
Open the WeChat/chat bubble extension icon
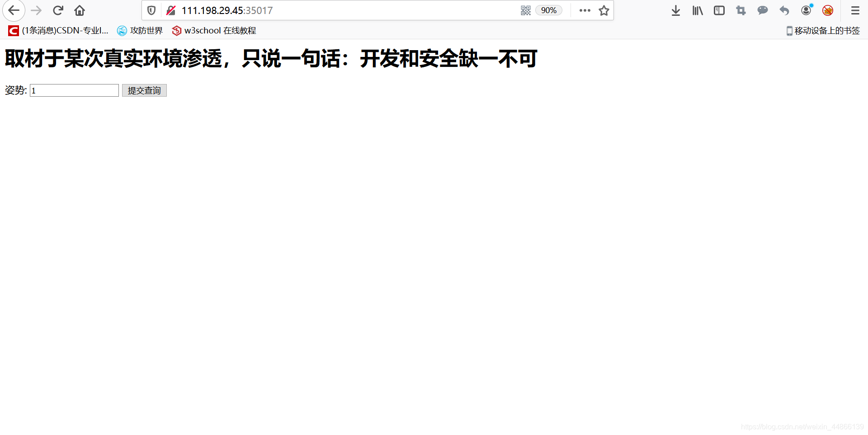pos(762,10)
